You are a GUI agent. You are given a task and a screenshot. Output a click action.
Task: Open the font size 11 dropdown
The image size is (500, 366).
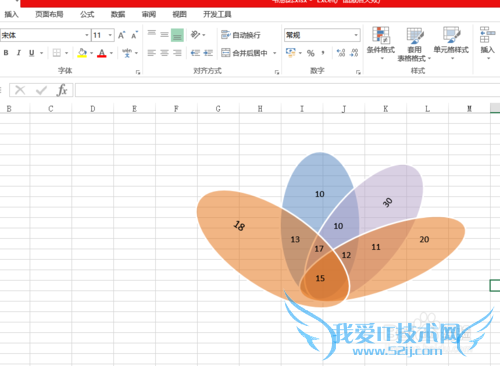point(110,35)
